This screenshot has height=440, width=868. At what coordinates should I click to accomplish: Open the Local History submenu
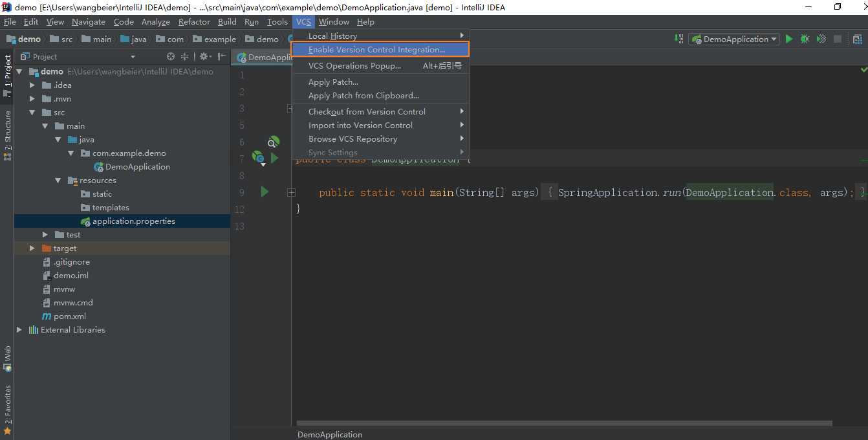[380, 36]
